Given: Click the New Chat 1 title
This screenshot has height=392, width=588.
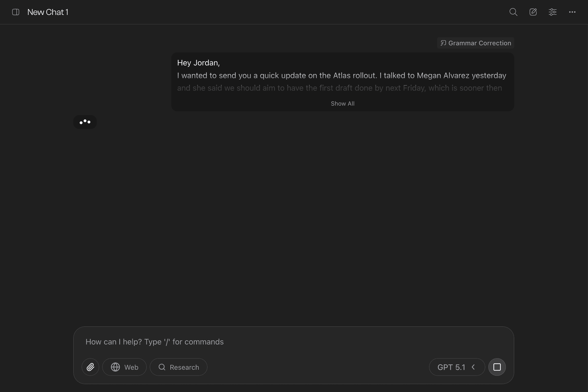Looking at the screenshot, I should tap(48, 12).
